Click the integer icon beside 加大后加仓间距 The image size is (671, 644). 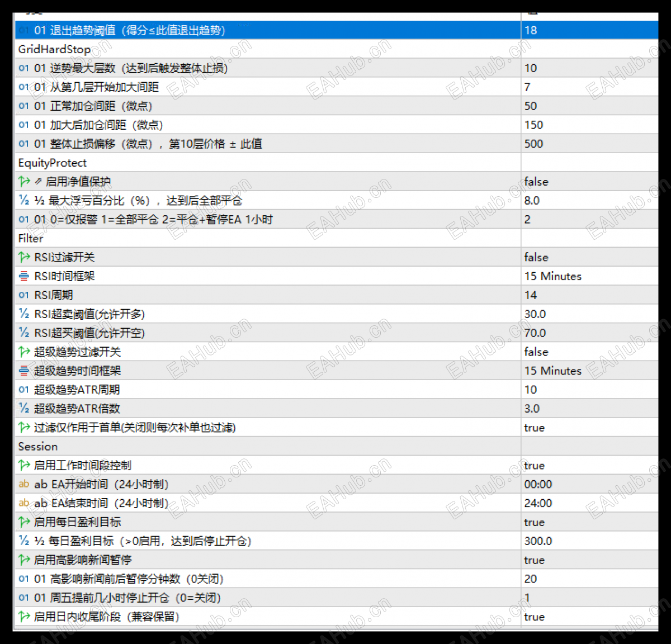[23, 125]
